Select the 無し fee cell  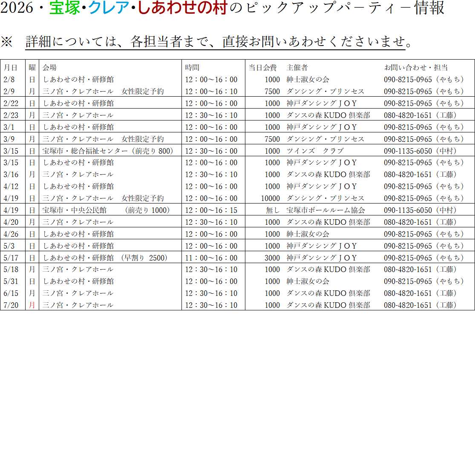pos(273,210)
